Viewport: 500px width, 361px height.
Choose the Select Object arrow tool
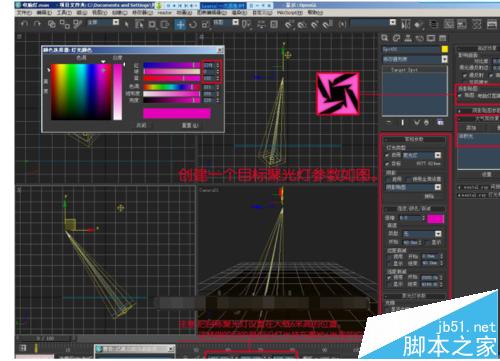(x=127, y=24)
